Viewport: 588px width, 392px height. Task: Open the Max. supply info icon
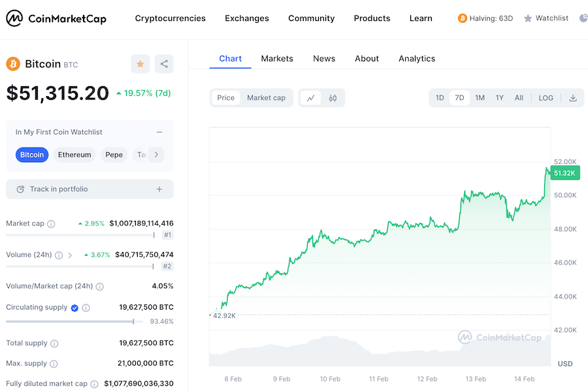[x=54, y=364]
